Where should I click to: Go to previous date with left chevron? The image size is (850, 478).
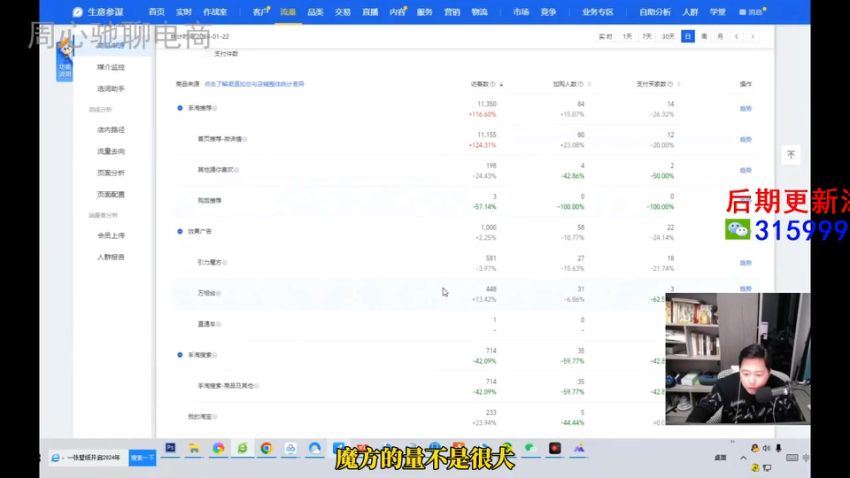click(736, 36)
